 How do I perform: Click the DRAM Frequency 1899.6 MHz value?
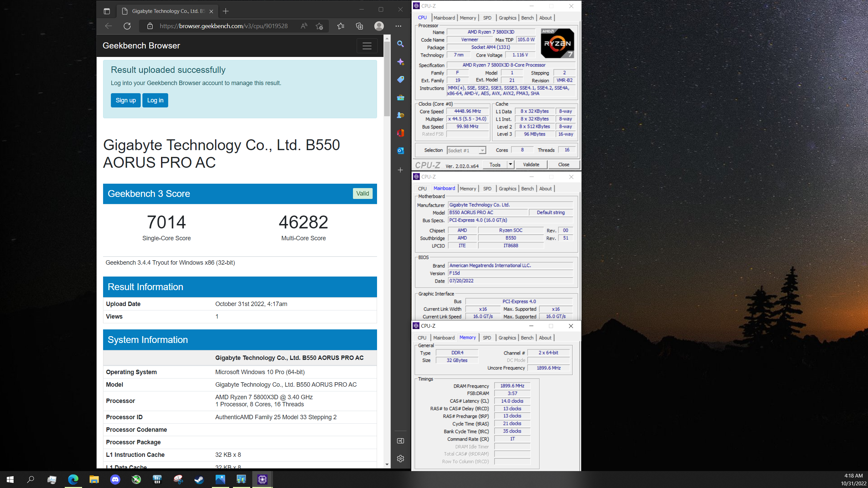[x=512, y=386]
